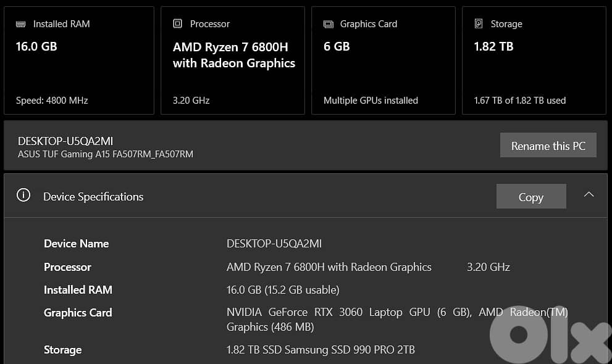This screenshot has width=612, height=364.
Task: Expand the Installed RAM summary card
Action: point(78,60)
